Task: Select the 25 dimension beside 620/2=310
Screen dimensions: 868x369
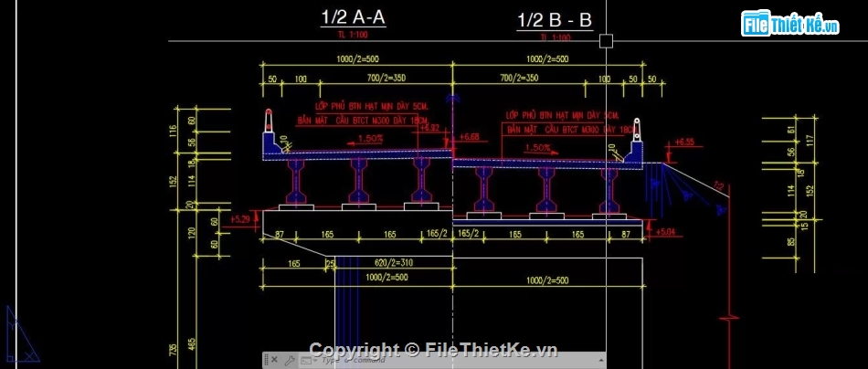Action: pyautogui.click(x=331, y=264)
